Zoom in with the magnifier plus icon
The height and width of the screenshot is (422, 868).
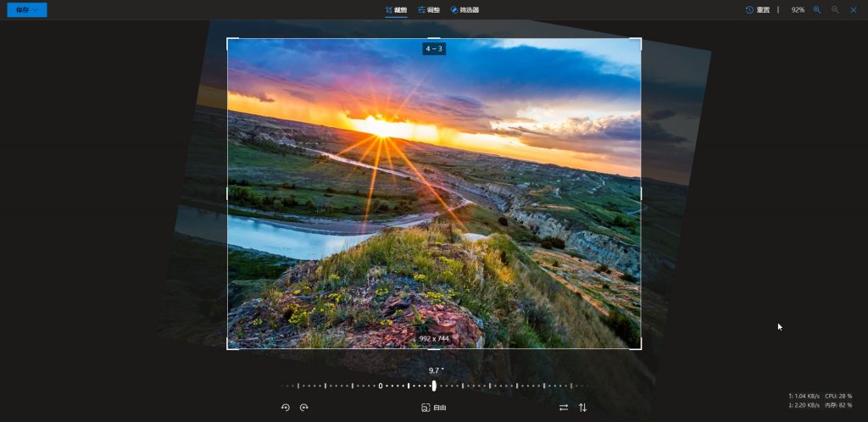[x=817, y=9]
